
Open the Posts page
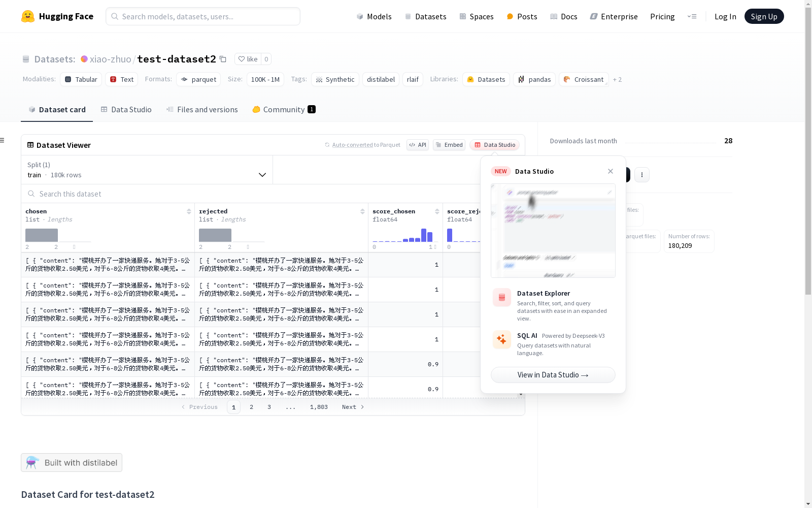[522, 16]
